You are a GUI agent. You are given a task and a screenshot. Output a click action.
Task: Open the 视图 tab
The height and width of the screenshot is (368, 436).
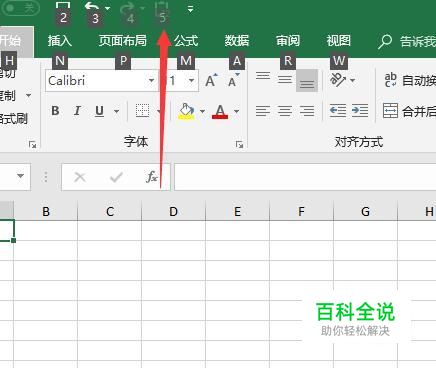(x=338, y=41)
